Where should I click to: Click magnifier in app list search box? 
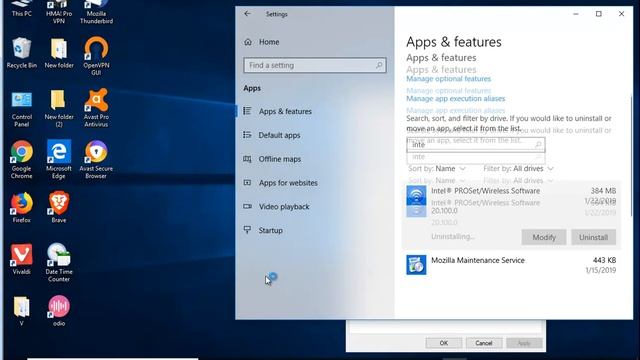point(538,144)
